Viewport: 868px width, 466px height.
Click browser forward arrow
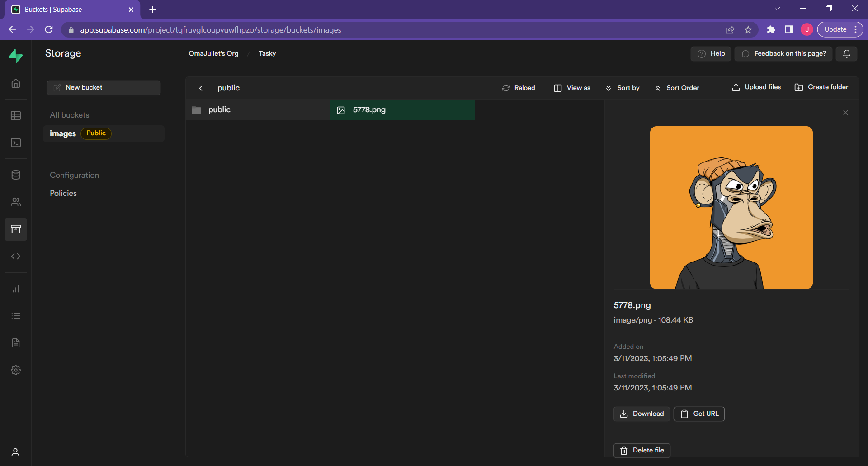coord(30,29)
